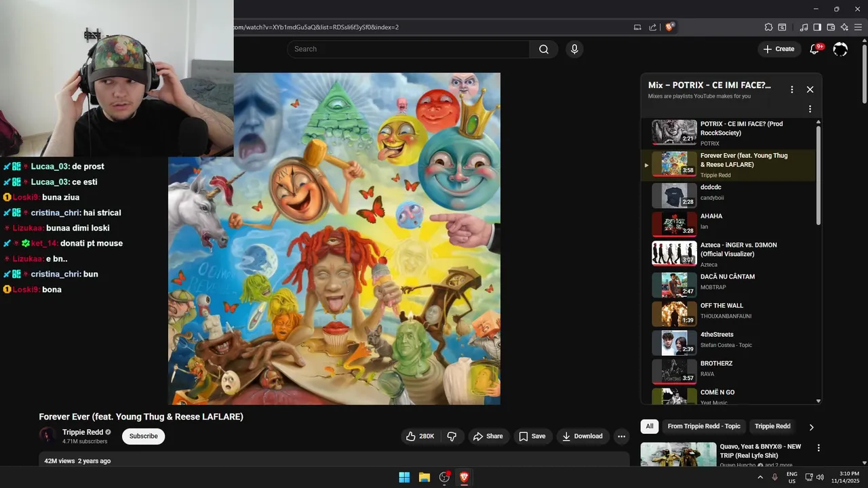Open the Windows Start menu

click(x=404, y=477)
